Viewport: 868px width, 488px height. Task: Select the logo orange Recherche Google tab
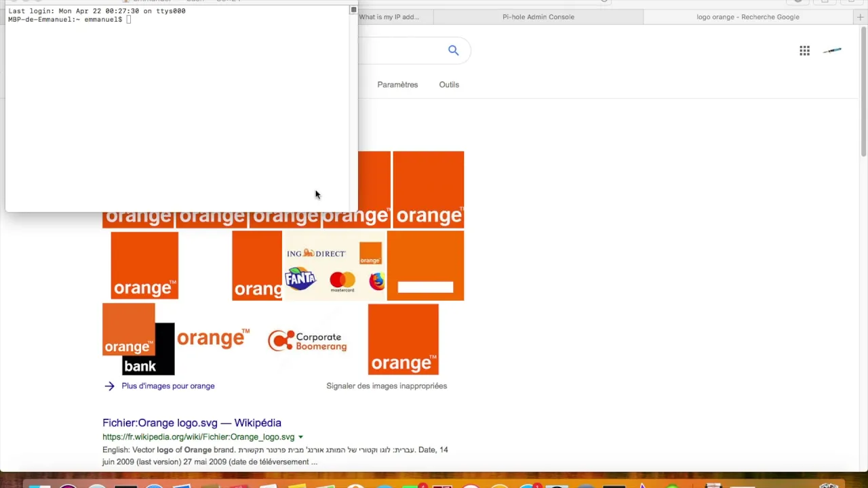click(748, 17)
